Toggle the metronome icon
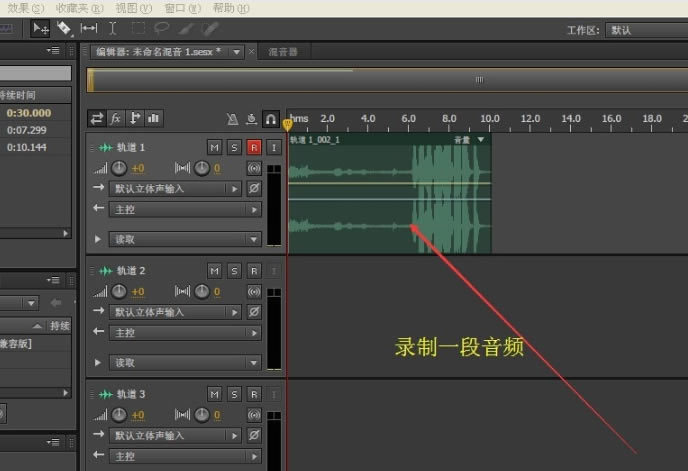The width and height of the screenshot is (688, 471). (x=233, y=118)
